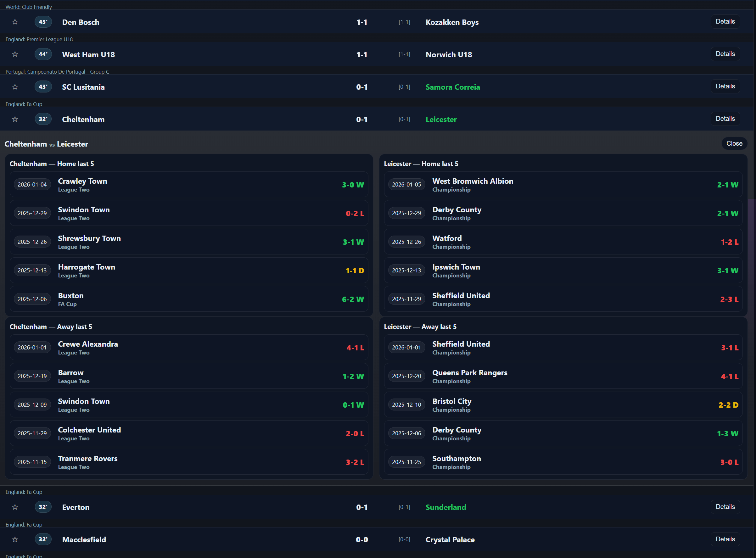Click the Tranmere Rovers 3-2 L row
The width and height of the screenshot is (756, 558).
coord(189,462)
